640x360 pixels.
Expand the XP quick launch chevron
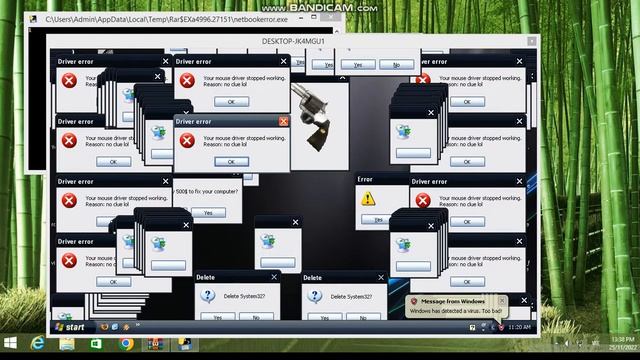pyautogui.click(x=138, y=325)
